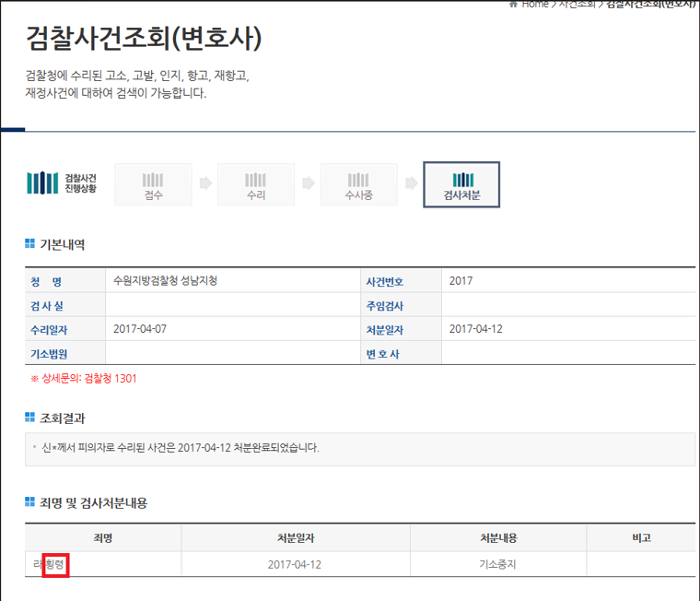Click the 죄명 및 검사처분내용 section icon

pyautogui.click(x=30, y=503)
